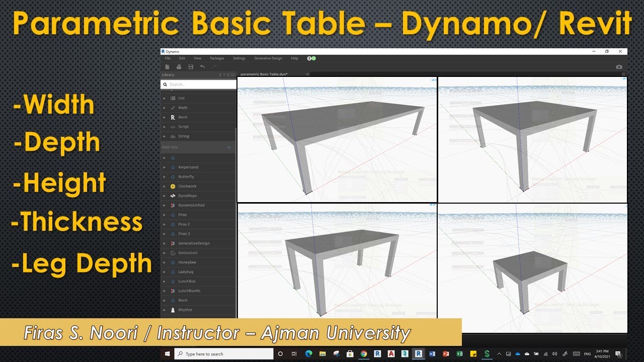This screenshot has height=362, width=644.
Task: Expand the Math category arrow
Action: click(x=165, y=108)
